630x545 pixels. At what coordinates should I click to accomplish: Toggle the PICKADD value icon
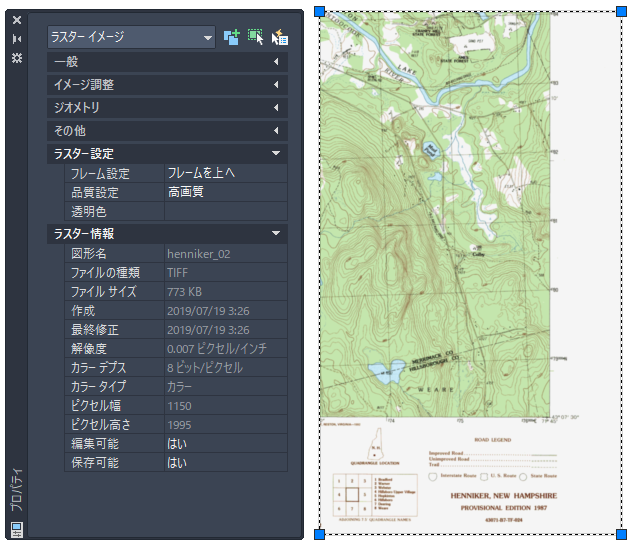click(232, 37)
